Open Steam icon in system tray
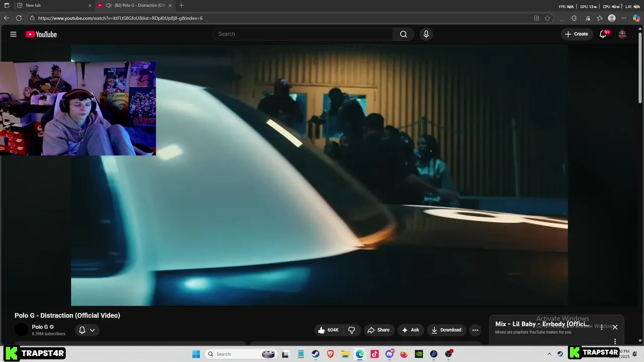This screenshot has width=644, height=362. pos(560,354)
